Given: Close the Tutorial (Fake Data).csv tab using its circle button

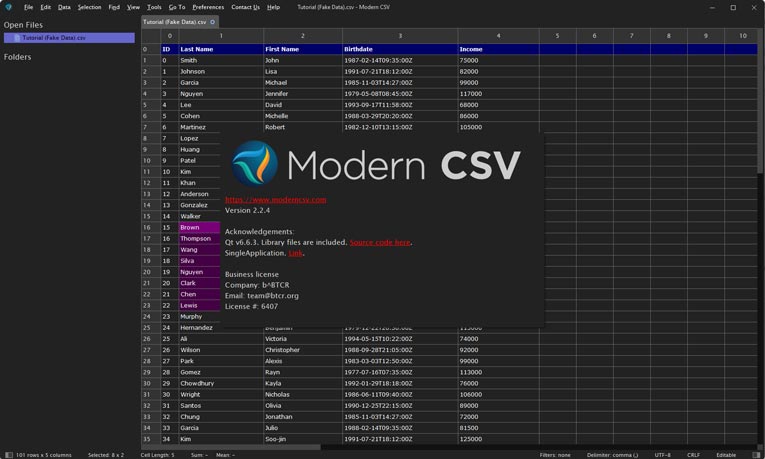Looking at the screenshot, I should (212, 22).
